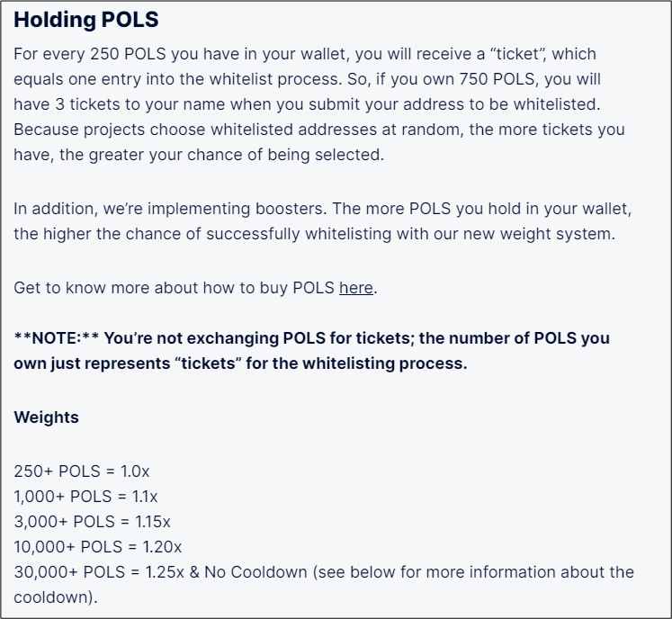Select the '10,000+ POLS = 1.20x' line

(x=98, y=547)
